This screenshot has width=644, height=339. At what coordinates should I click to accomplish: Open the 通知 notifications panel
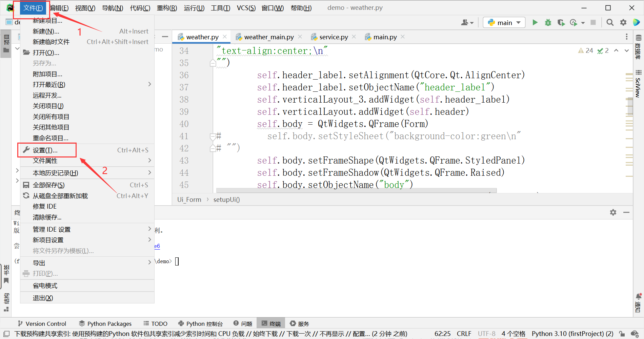coord(639,296)
